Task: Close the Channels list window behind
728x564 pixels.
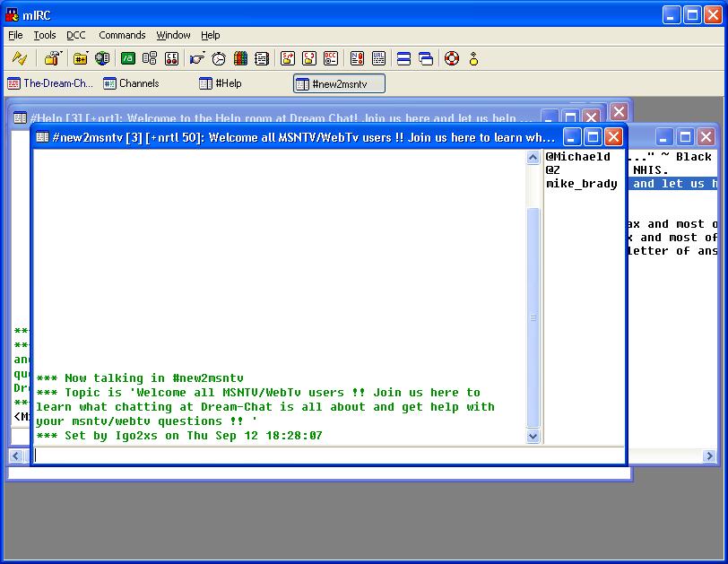Action: [706, 137]
